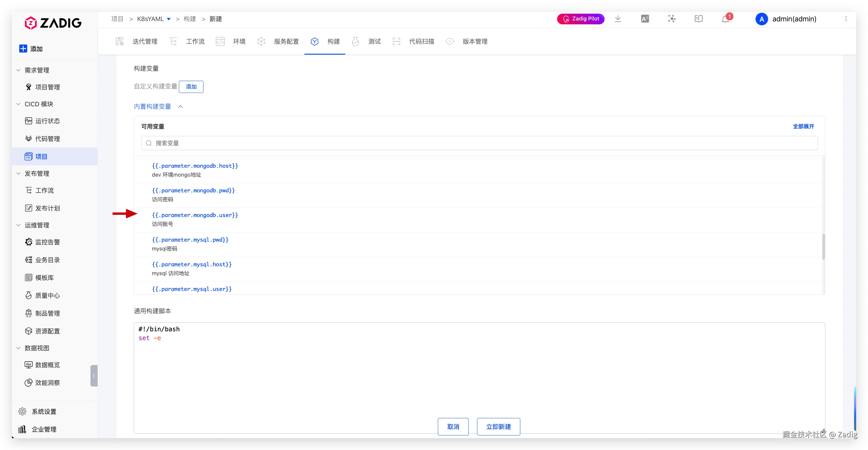
Task: Click the download icon in header
Action: pos(618,19)
